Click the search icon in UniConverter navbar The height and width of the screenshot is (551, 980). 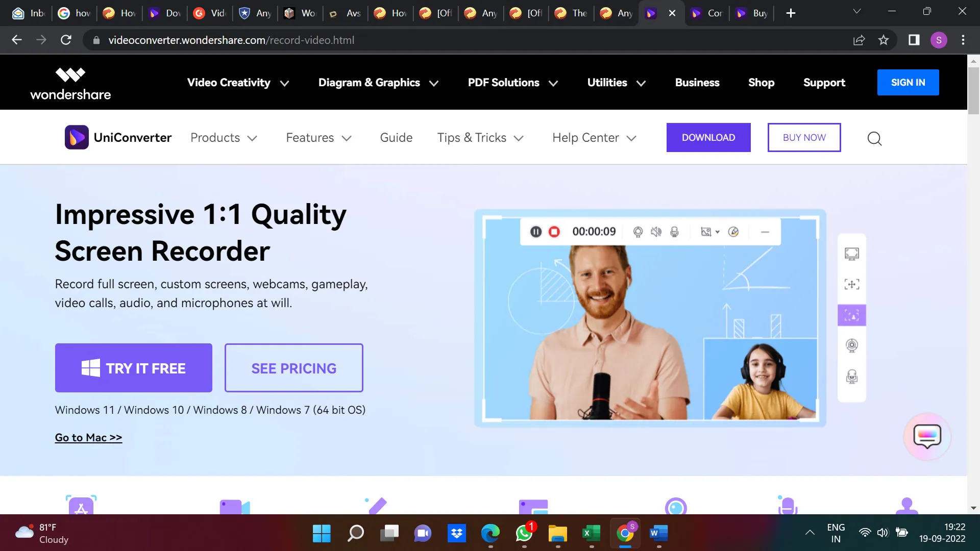[875, 138]
